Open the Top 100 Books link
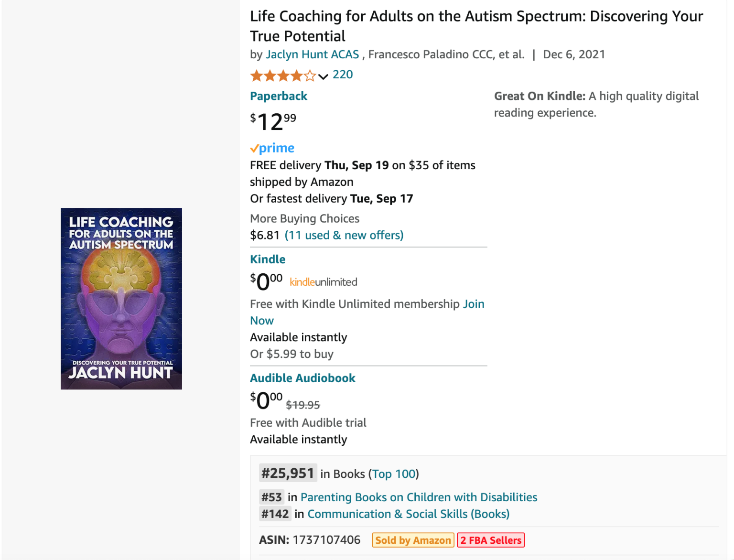Screen dimensions: 734x560 coord(394,474)
